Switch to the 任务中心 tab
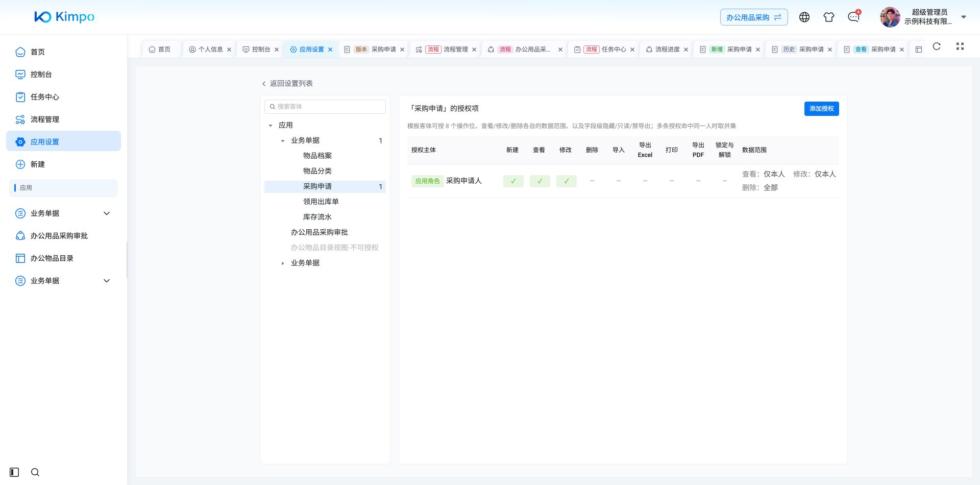 [x=604, y=50]
